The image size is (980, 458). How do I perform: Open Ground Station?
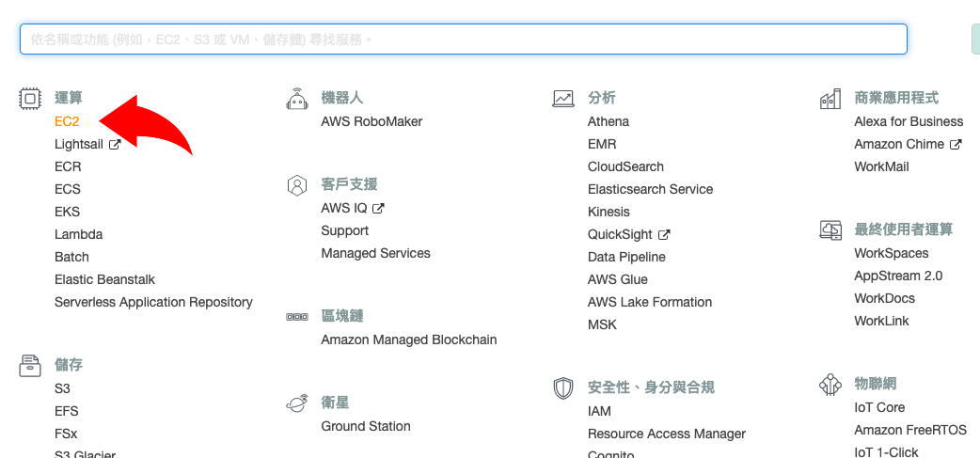point(366,426)
